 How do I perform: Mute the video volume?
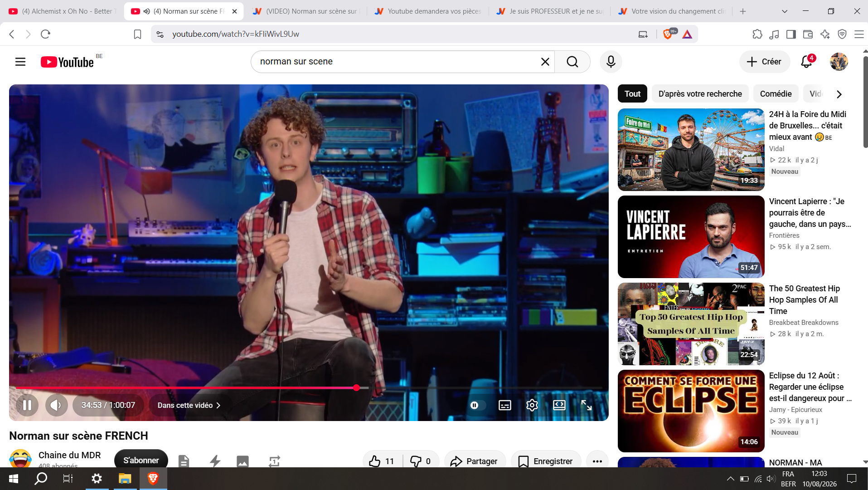click(56, 405)
